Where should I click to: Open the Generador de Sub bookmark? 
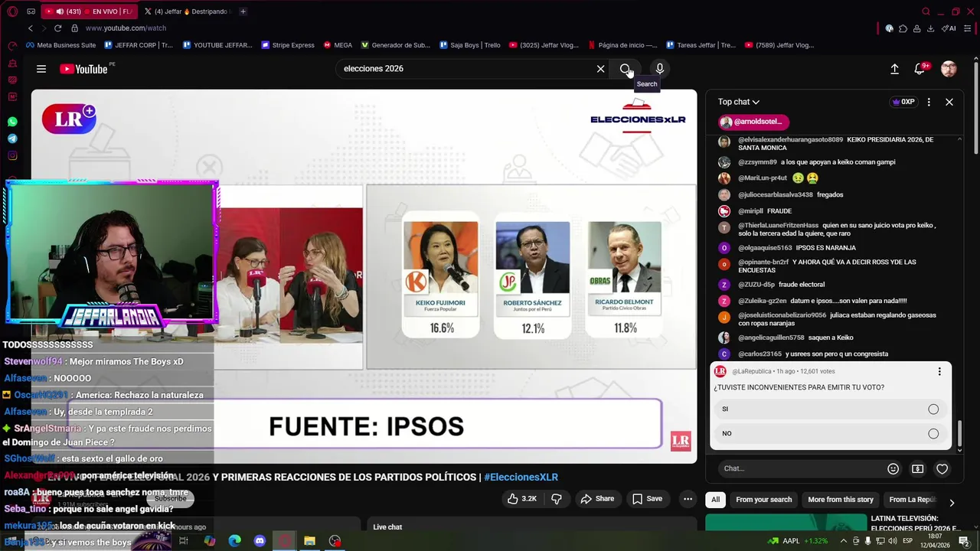point(396,45)
